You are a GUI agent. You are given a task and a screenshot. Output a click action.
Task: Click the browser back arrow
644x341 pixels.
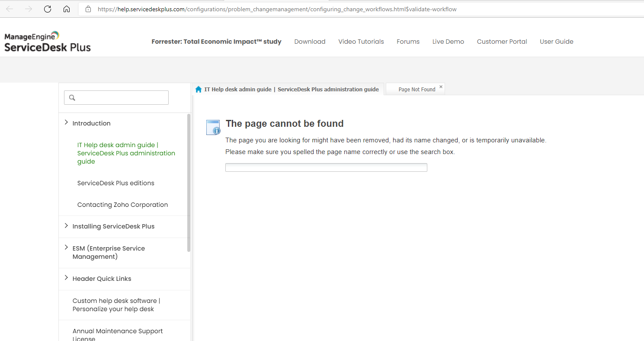[x=10, y=9]
